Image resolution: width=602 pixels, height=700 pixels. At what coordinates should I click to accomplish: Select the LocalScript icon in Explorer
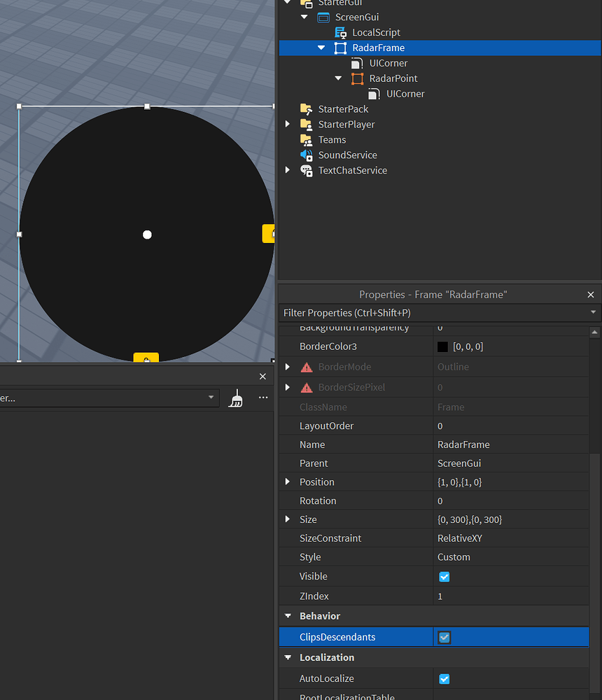point(341,32)
